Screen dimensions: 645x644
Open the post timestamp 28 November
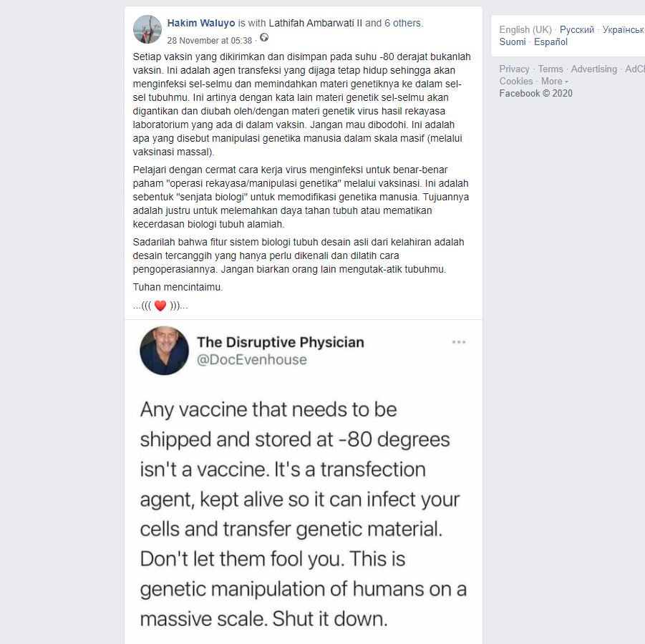click(209, 40)
